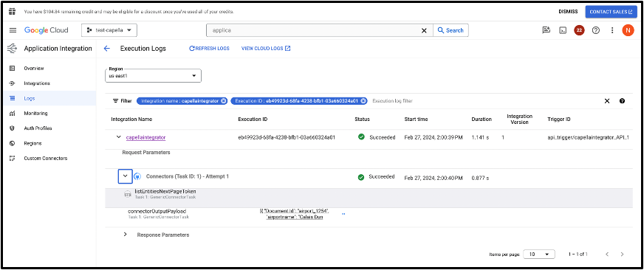Open Regions in sidebar
644x270 pixels.
point(32,143)
